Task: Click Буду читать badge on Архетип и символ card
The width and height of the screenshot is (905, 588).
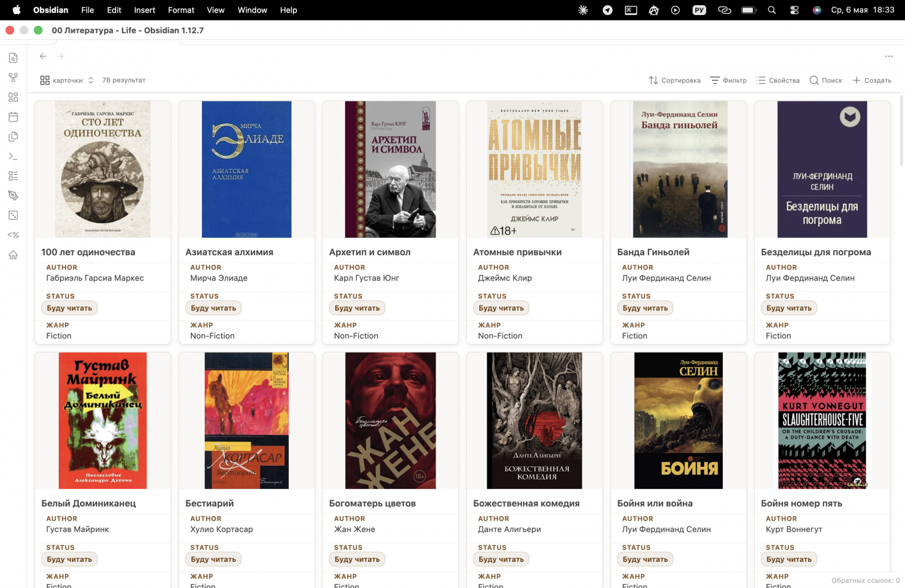Action: tap(357, 308)
